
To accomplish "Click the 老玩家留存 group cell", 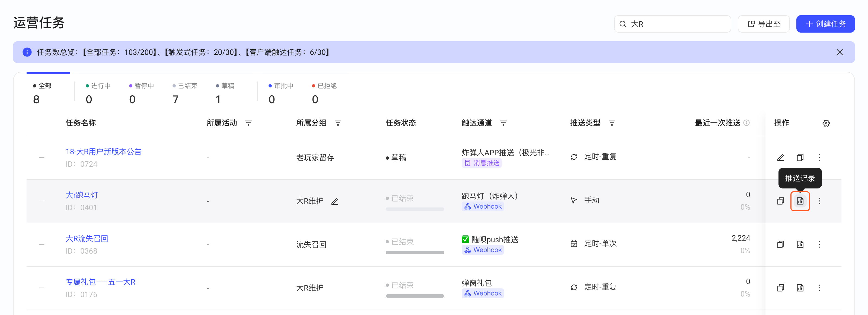I will click(315, 157).
